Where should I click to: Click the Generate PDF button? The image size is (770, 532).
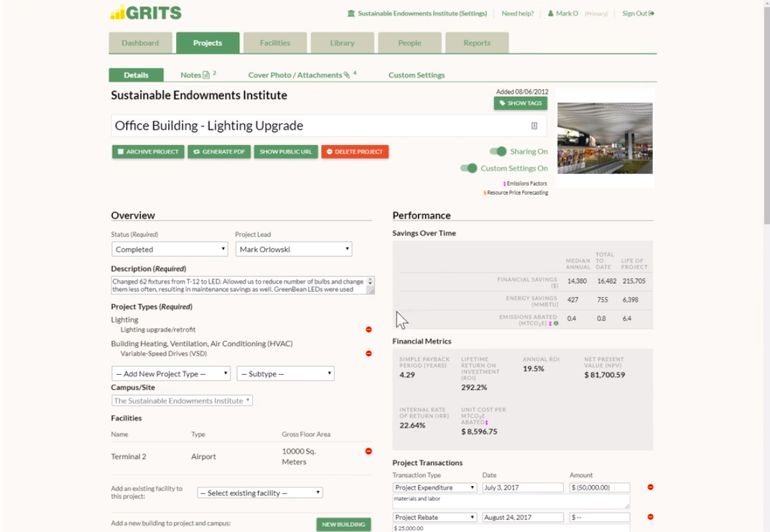[219, 151]
